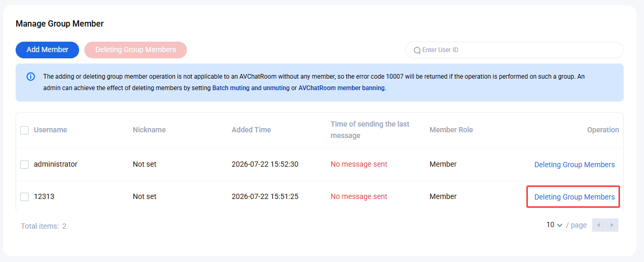Viewport: 644px width, 262px height.
Task: Tick the select-all checkbox beside Username
Action: (24, 130)
